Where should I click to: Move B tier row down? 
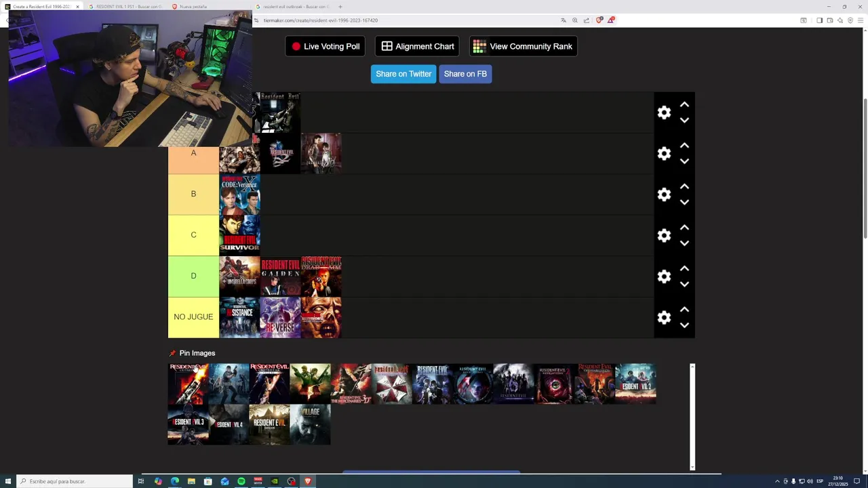(684, 202)
